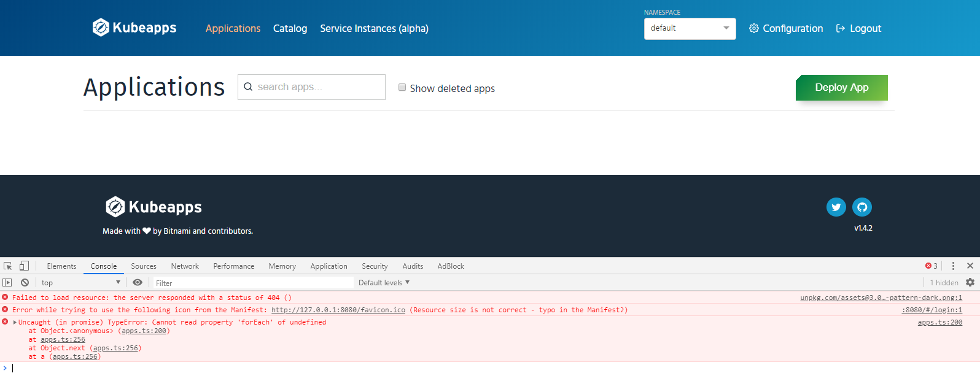Click the red error count badge
The image size is (980, 373).
(931, 266)
